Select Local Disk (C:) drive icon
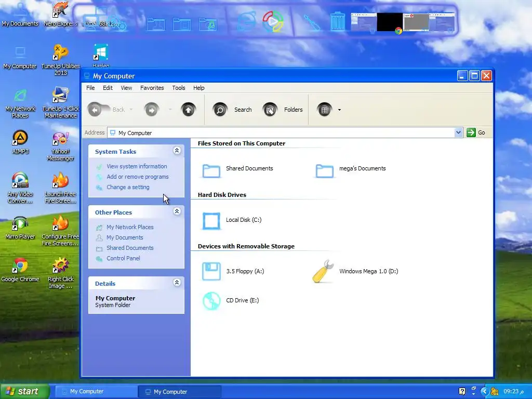 pyautogui.click(x=211, y=220)
